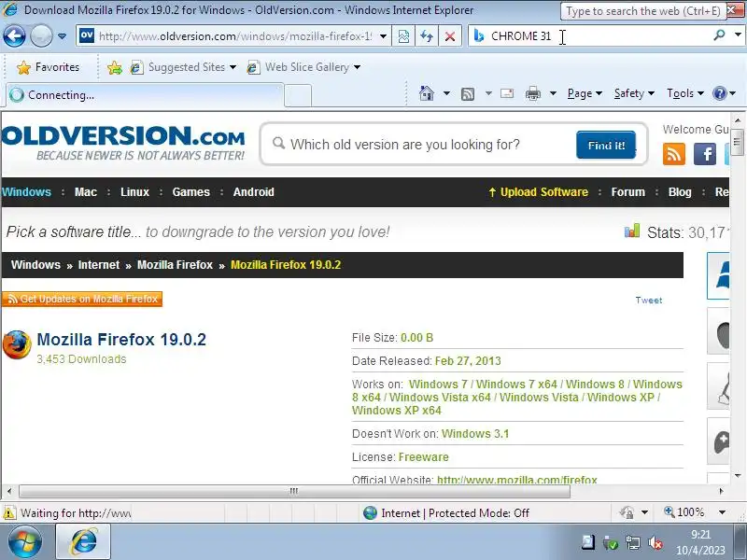
Task: Select the Windows navigation item
Action: pyautogui.click(x=26, y=192)
